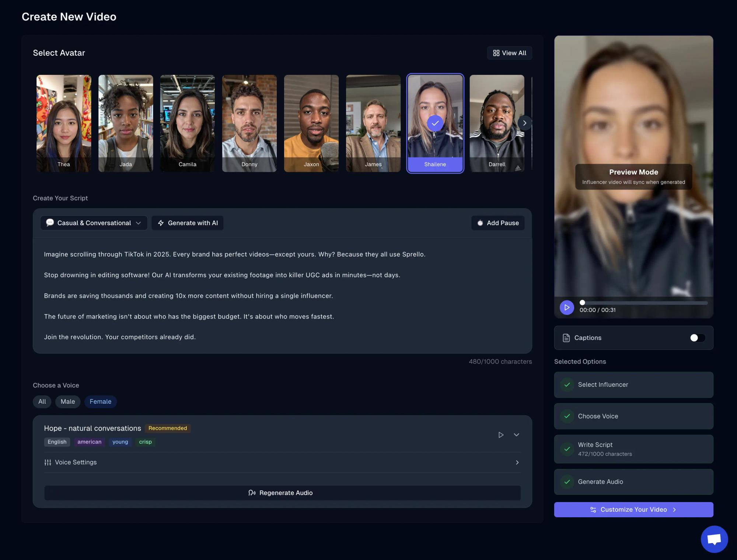Image resolution: width=737 pixels, height=560 pixels.
Task: Show All voices filter
Action: [x=42, y=401]
